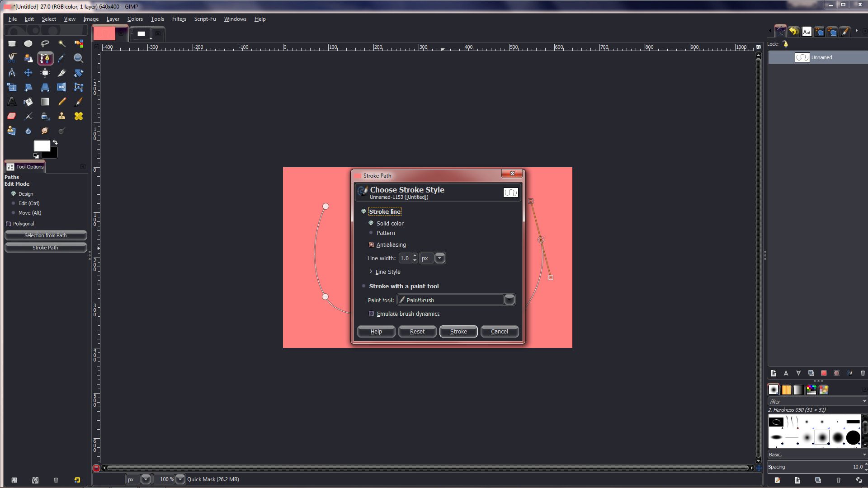Open the Filters menu

[x=179, y=19]
